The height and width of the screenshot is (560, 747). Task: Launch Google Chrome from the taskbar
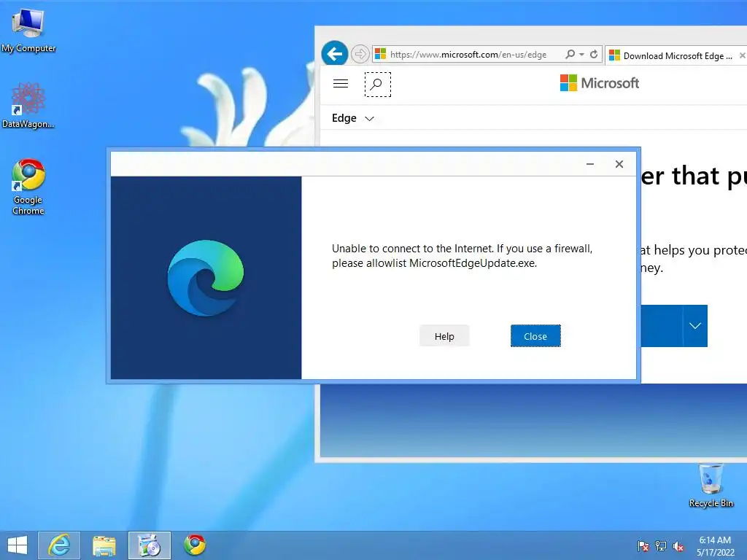tap(195, 545)
